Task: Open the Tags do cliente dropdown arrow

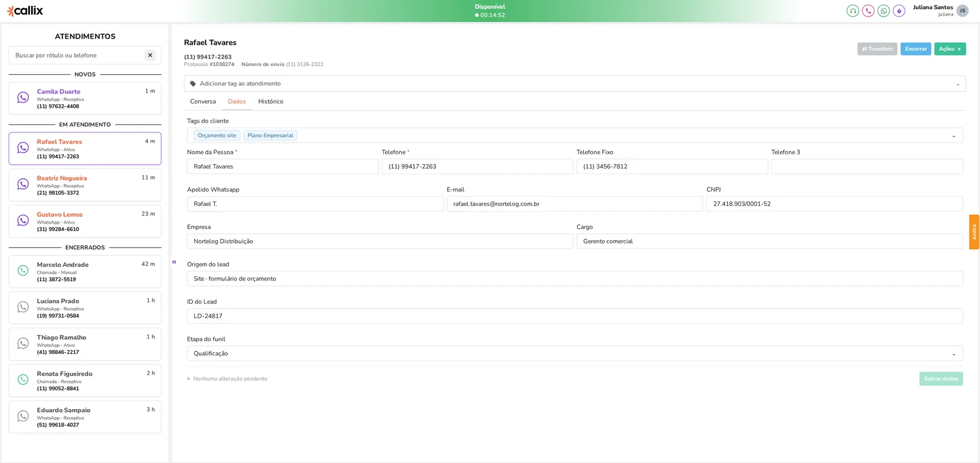Action: tap(953, 136)
